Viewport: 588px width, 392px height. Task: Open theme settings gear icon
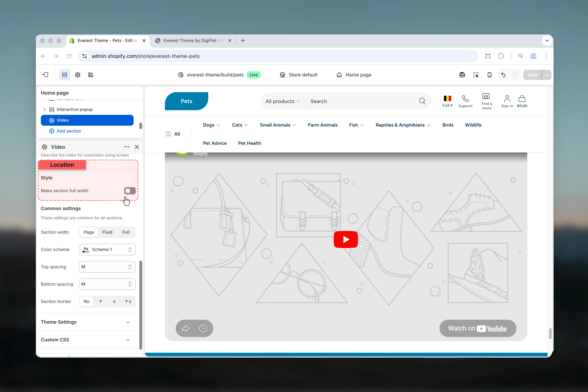pyautogui.click(x=78, y=75)
